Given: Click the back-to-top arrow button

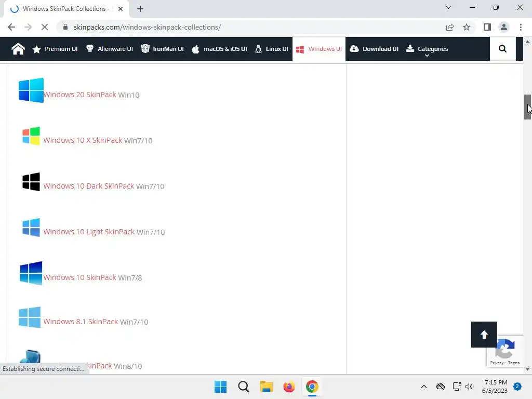Looking at the screenshot, I should [x=484, y=335].
